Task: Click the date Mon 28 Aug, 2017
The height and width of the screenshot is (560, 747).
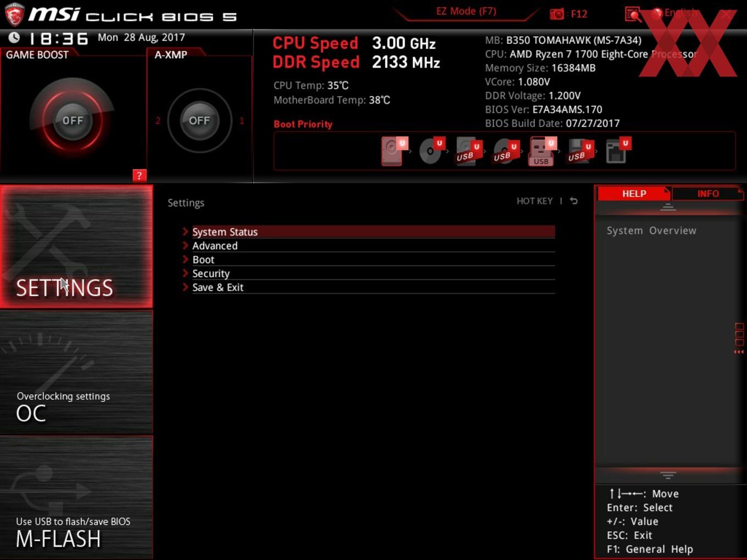Action: 141,37
